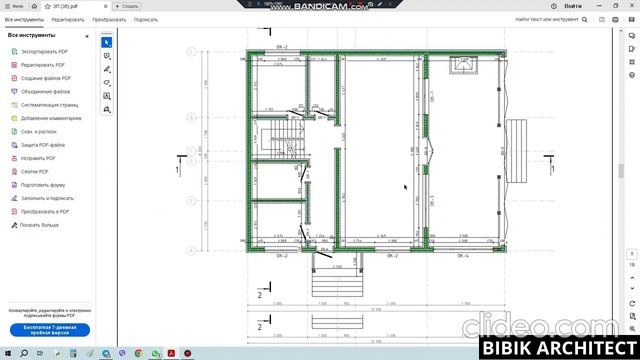The height and width of the screenshot is (360, 640).
Task: Go to previous page arrow
Action: 632,278
